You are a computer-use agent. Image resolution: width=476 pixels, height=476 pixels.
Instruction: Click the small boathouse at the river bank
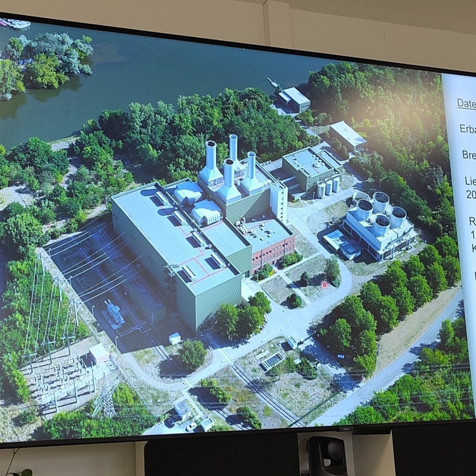(294, 99)
